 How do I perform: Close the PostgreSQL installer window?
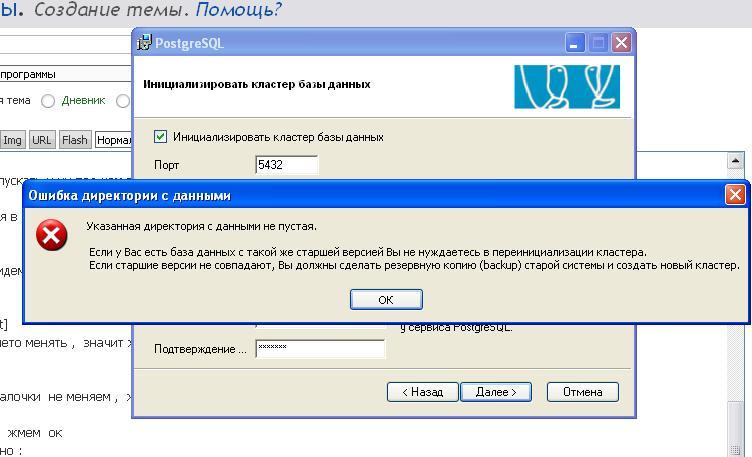pyautogui.click(x=621, y=43)
